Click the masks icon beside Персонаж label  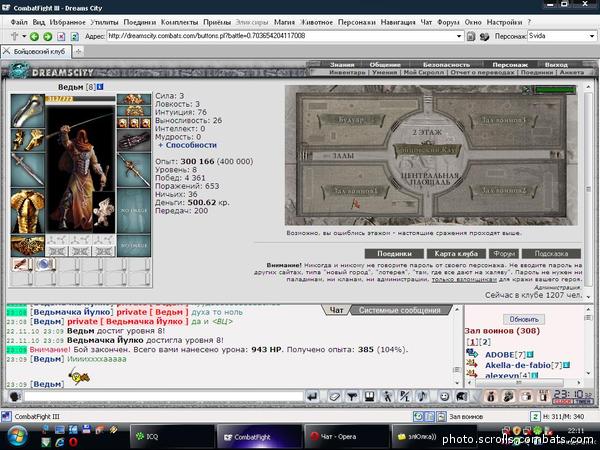484,36
